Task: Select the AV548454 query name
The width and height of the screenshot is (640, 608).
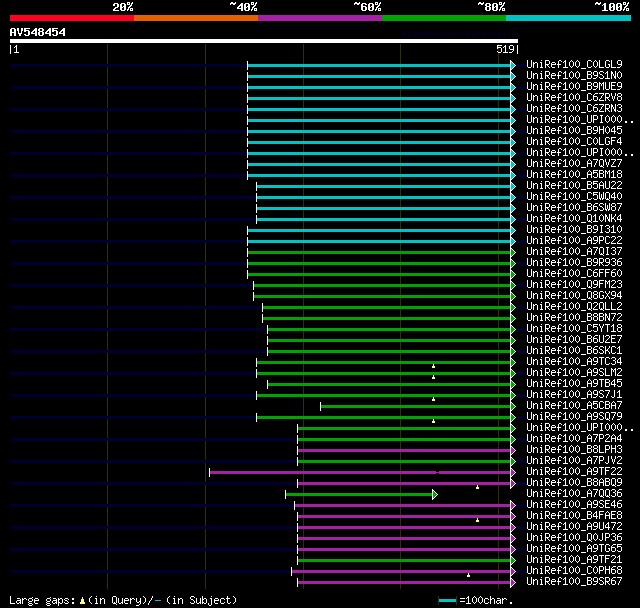Action: tap(38, 32)
